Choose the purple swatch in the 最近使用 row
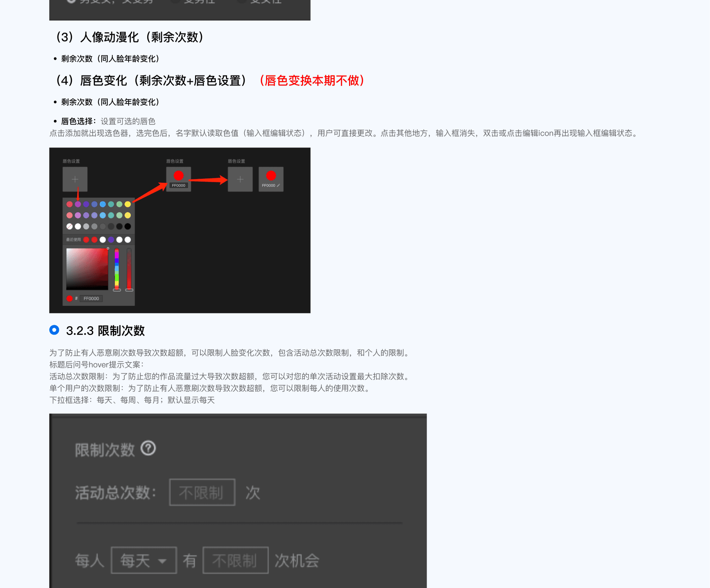The width and height of the screenshot is (710, 588). click(x=111, y=239)
